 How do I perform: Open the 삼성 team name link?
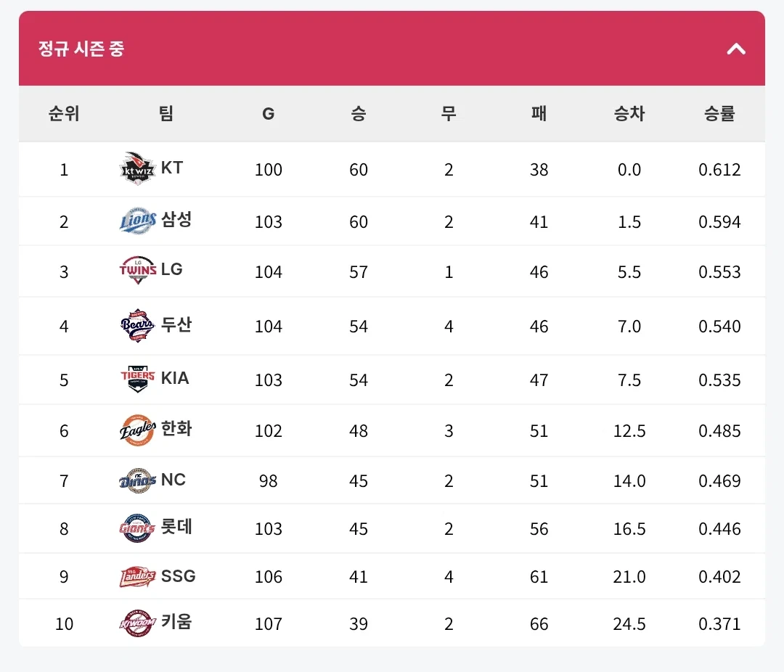176,219
